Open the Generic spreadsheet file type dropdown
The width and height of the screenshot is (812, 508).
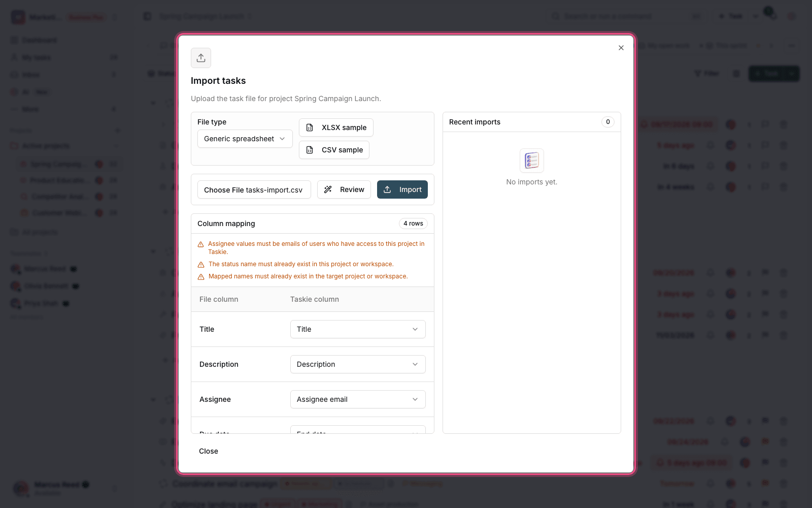[245, 139]
